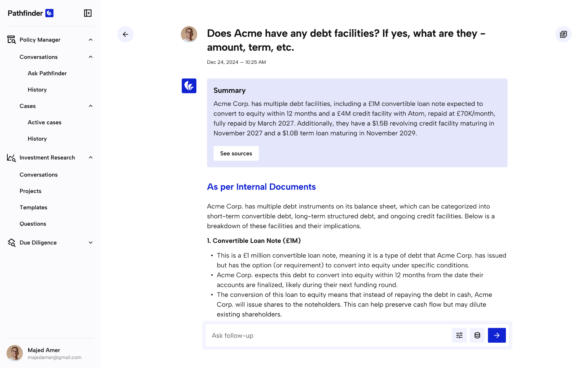
Task: Open the filter settings sliders icon
Action: tap(459, 335)
